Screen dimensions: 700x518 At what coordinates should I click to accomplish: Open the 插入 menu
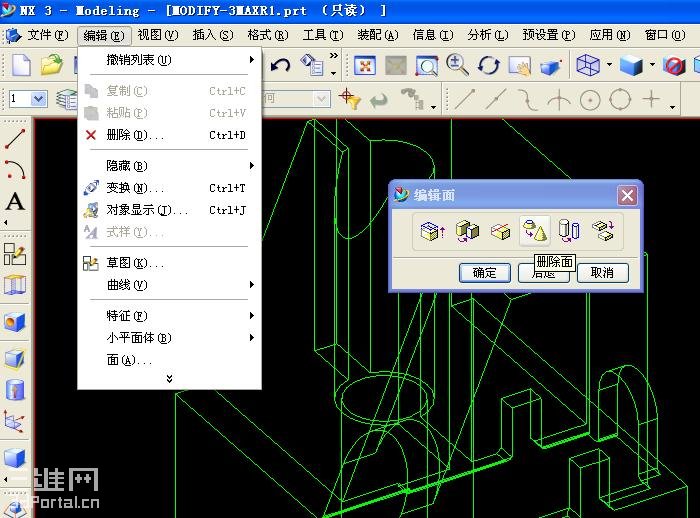[213, 35]
